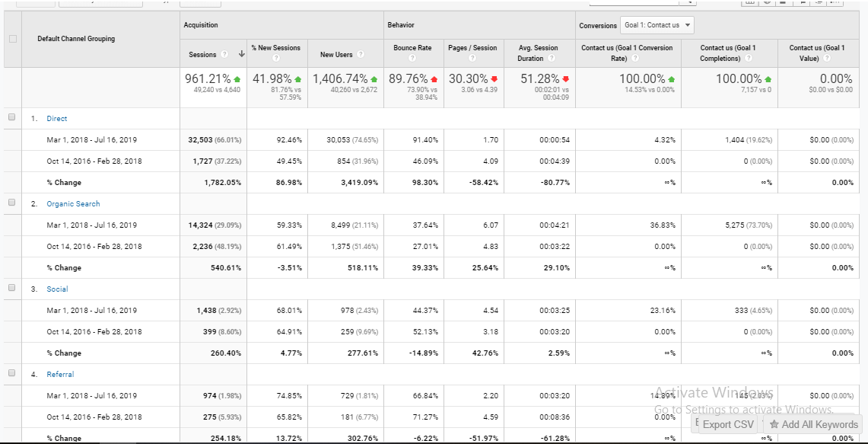The width and height of the screenshot is (868, 444).
Task: Open help icon under Pages / Session
Action: [472, 59]
